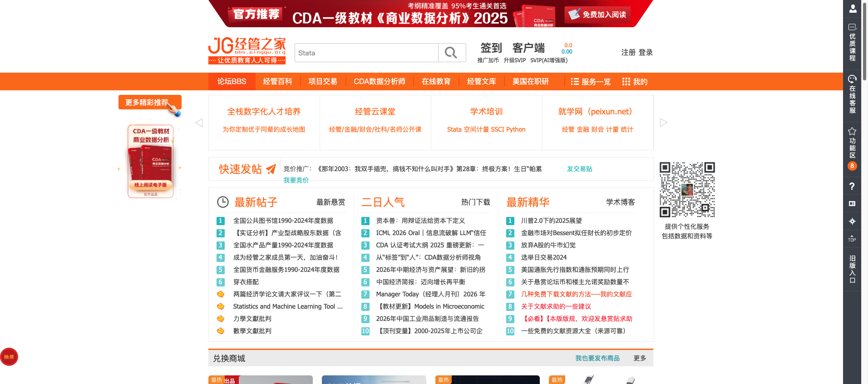Click 快速发帖 to post quickly
The width and height of the screenshot is (868, 384).
240,169
